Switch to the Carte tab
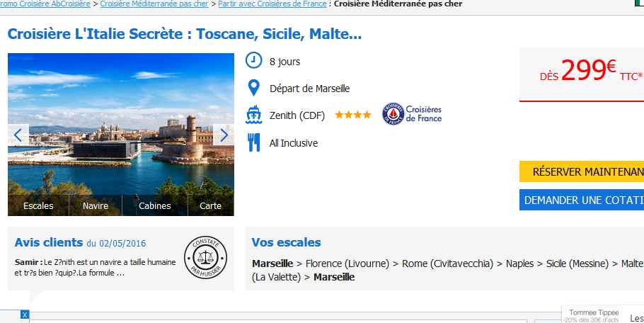644x323 pixels. tap(210, 206)
